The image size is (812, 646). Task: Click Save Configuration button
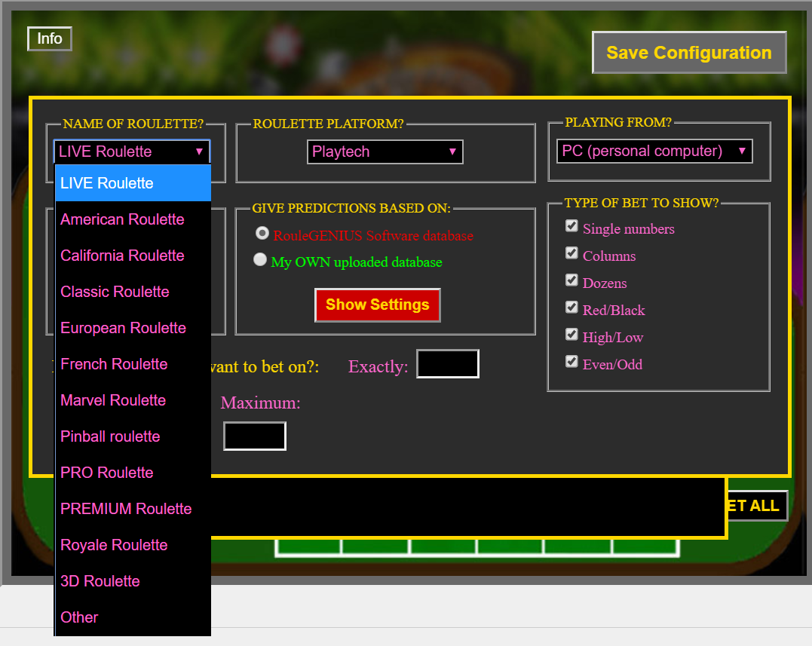(689, 52)
